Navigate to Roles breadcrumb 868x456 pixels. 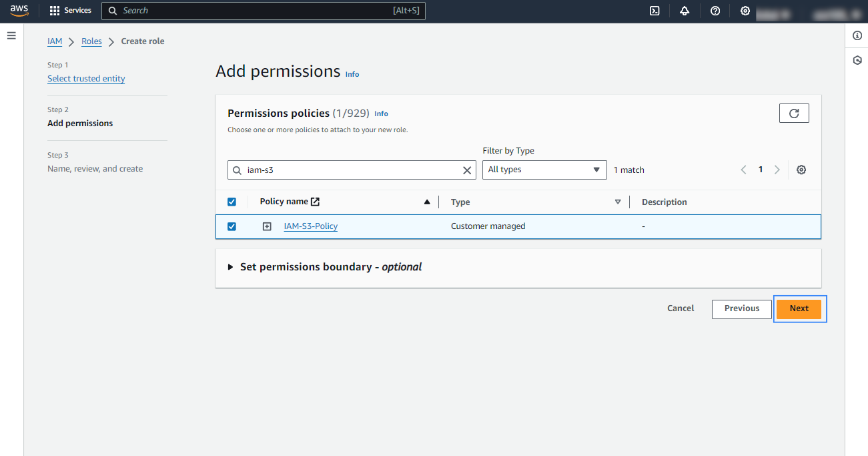91,41
